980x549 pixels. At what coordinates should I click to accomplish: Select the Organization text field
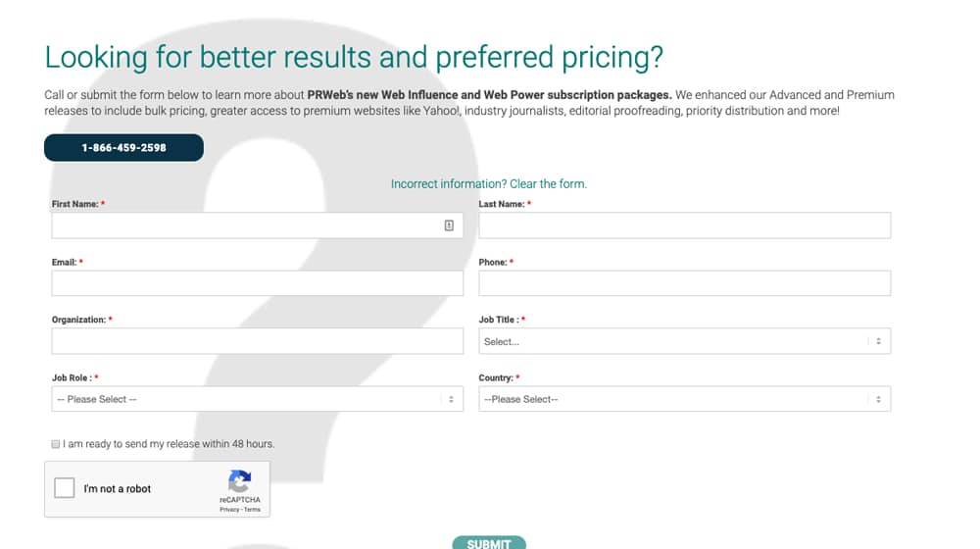pyautogui.click(x=258, y=341)
